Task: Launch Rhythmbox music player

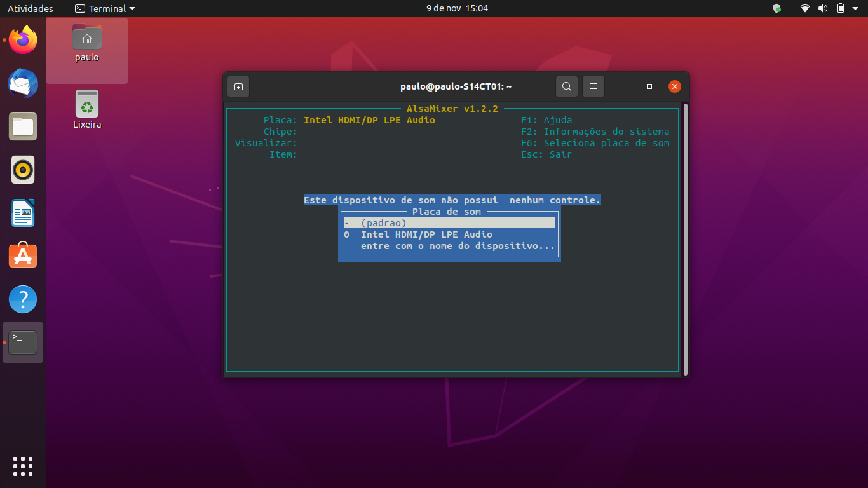Action: pyautogui.click(x=23, y=170)
